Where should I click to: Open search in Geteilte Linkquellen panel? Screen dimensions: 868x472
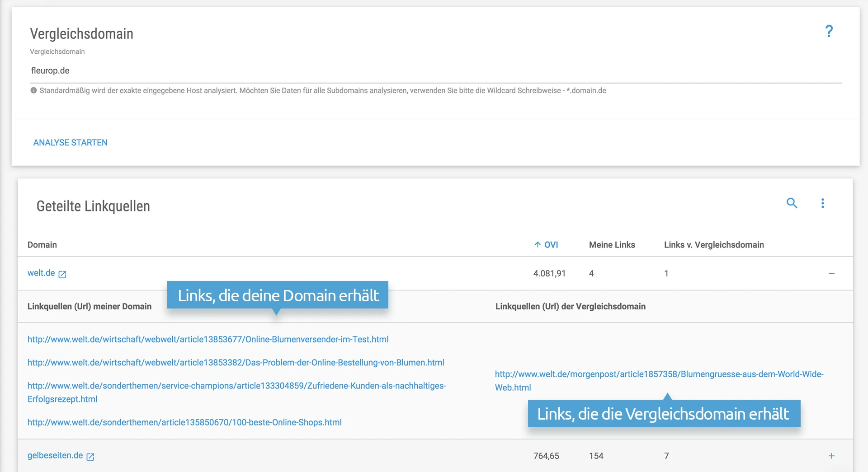[792, 203]
